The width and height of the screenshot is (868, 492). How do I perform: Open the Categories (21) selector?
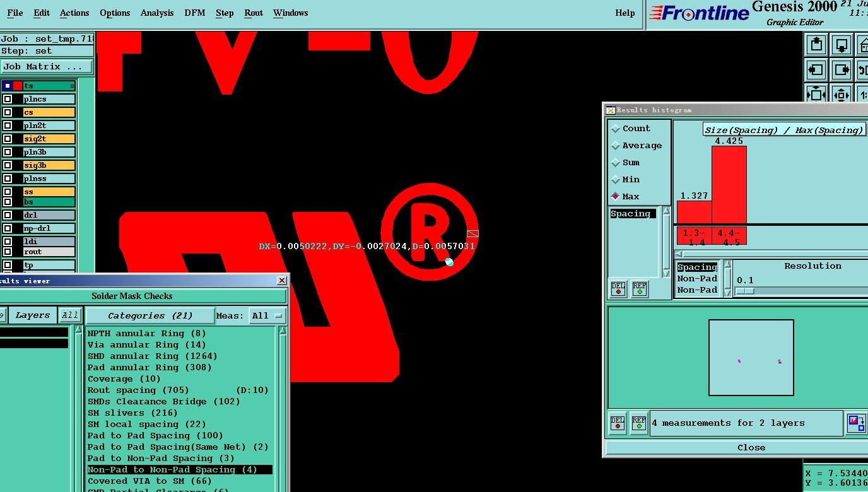(x=150, y=315)
